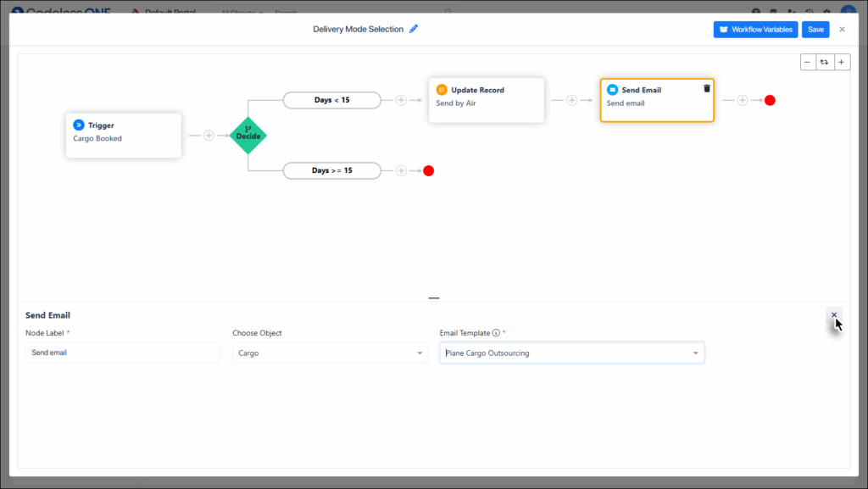Open the Choose Object dropdown showing Cargo

(330, 353)
